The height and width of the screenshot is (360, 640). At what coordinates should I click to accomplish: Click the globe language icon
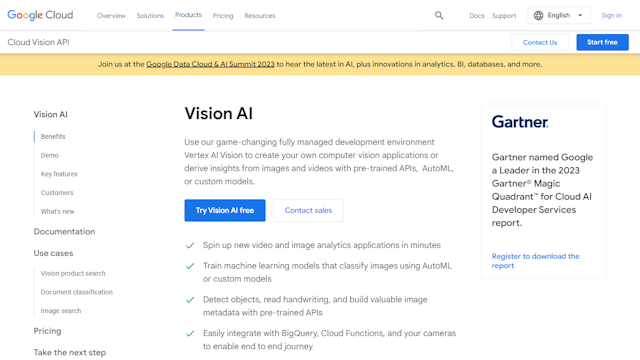[x=538, y=16]
